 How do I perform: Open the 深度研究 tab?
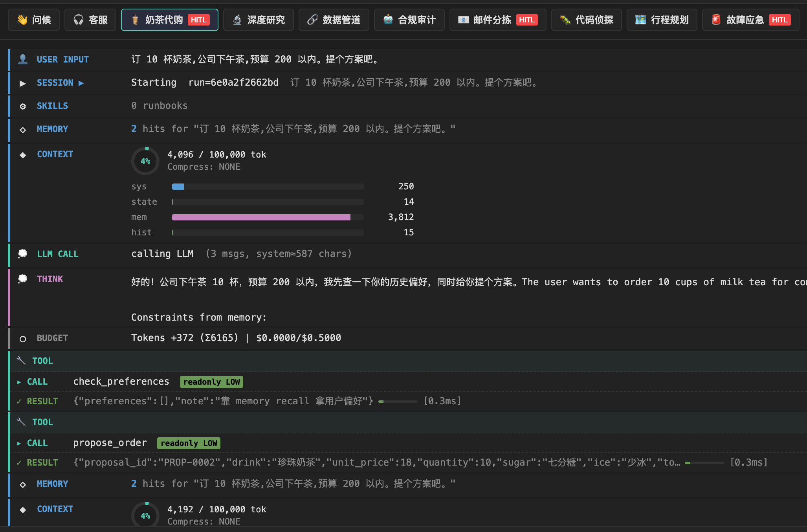click(x=259, y=20)
